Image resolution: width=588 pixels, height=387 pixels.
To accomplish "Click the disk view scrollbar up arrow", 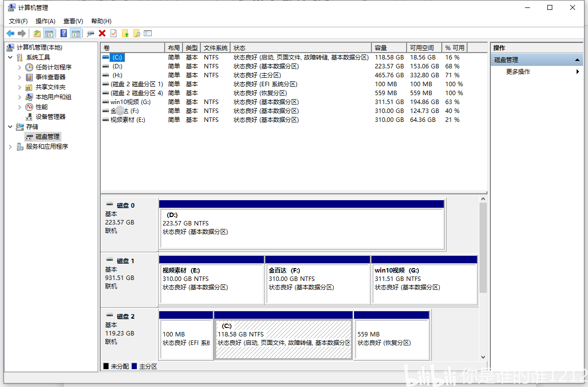I will pos(483,199).
